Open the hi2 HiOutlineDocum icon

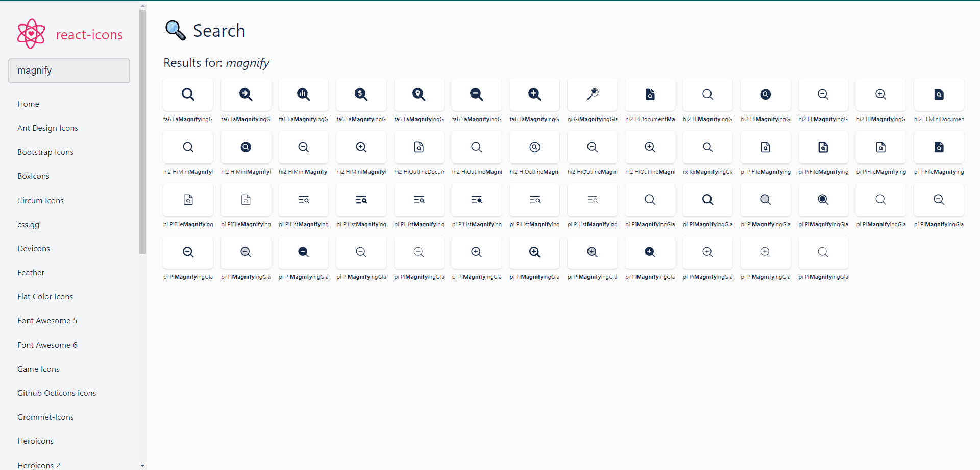click(x=419, y=147)
